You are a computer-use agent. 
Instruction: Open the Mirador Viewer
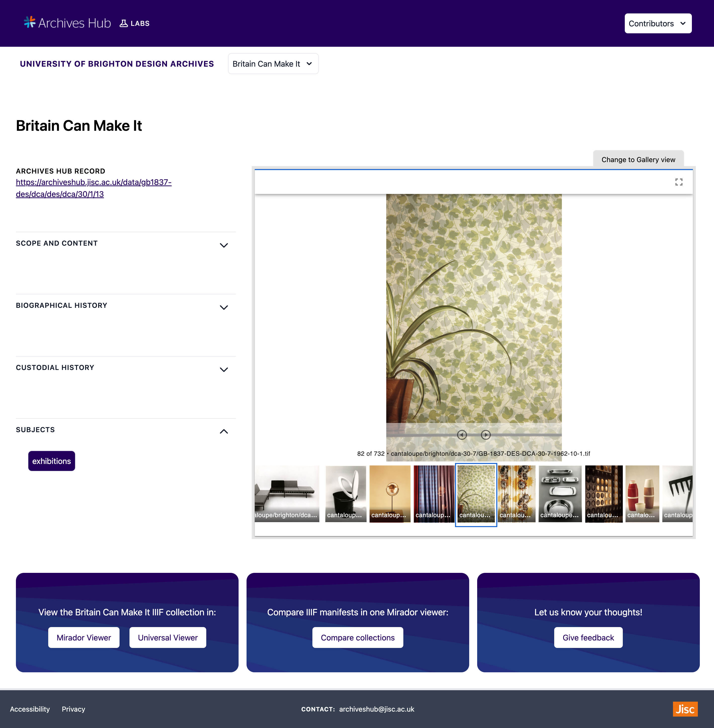coord(84,637)
